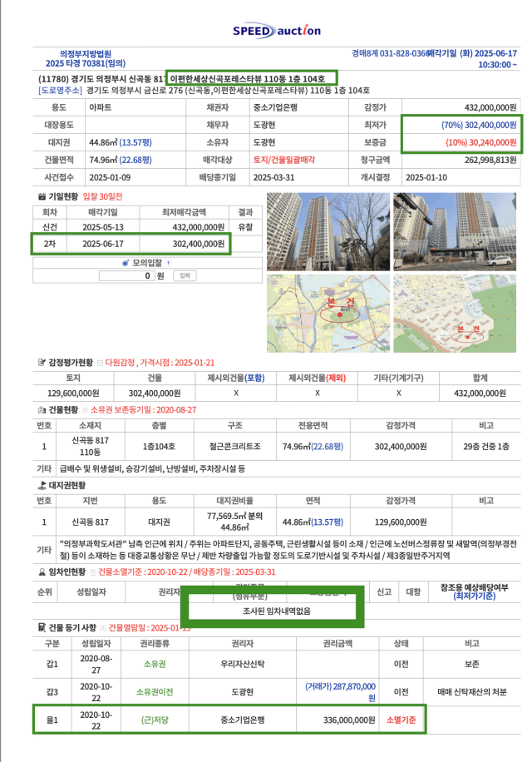The width and height of the screenshot is (532, 762).
Task: Click the 조사된 임차내역없음 notice
Action: coord(277,611)
